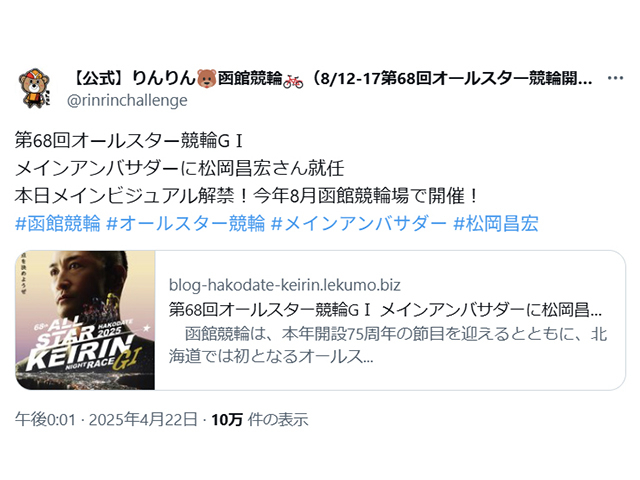The width and height of the screenshot is (640, 480).
Task: Click the bear emoji in the account name
Action: click(207, 78)
